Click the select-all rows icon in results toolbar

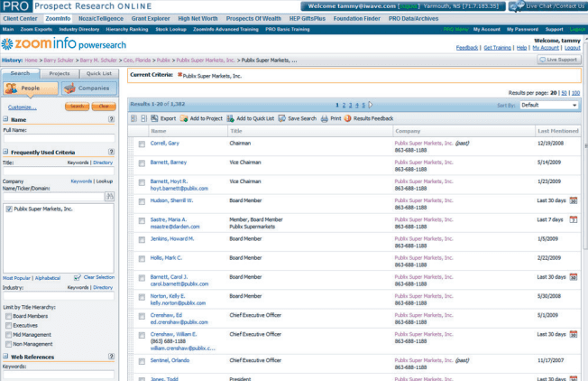[133, 118]
